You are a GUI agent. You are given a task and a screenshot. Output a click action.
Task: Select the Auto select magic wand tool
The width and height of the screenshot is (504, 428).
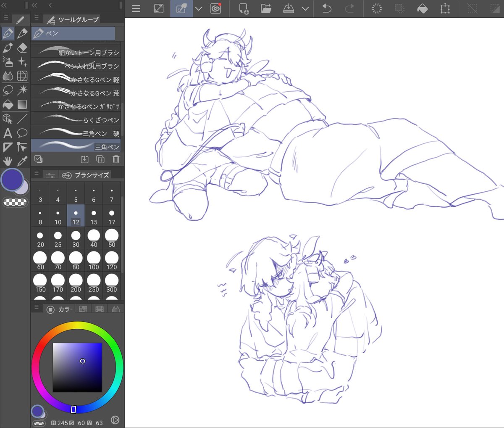pyautogui.click(x=22, y=90)
